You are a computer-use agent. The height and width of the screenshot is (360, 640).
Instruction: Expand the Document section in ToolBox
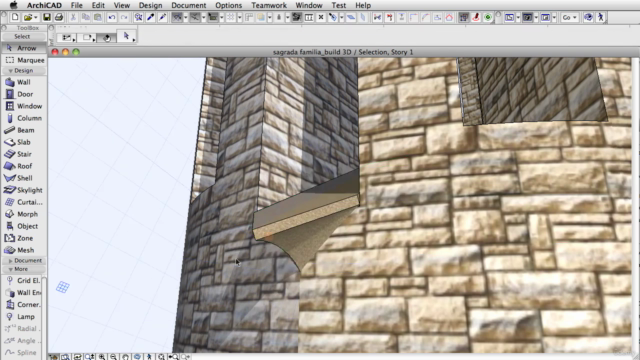(24, 260)
